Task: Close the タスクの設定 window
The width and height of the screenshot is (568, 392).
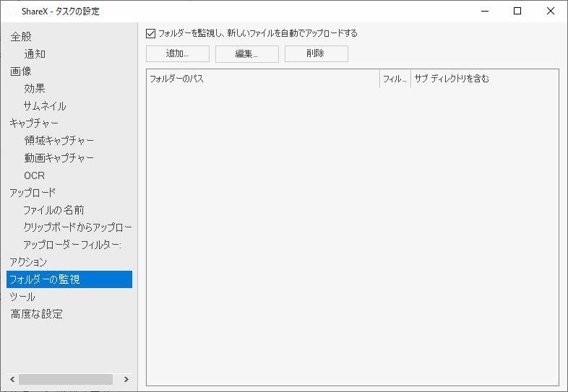Action: click(x=550, y=12)
